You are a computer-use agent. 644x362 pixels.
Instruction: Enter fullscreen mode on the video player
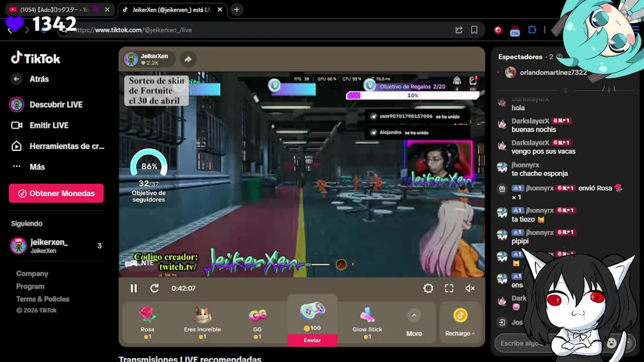click(x=449, y=288)
